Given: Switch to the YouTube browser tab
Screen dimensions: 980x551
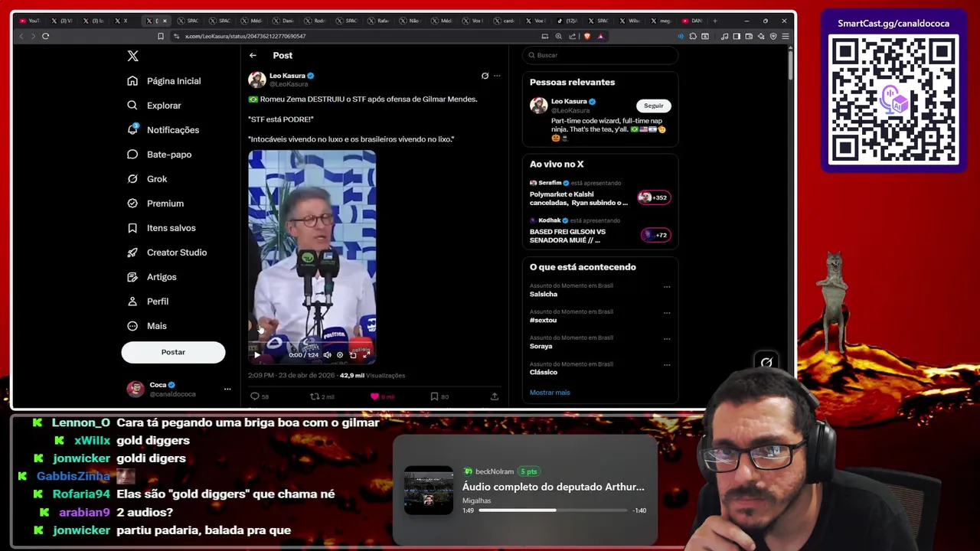Looking at the screenshot, I should click(x=31, y=21).
